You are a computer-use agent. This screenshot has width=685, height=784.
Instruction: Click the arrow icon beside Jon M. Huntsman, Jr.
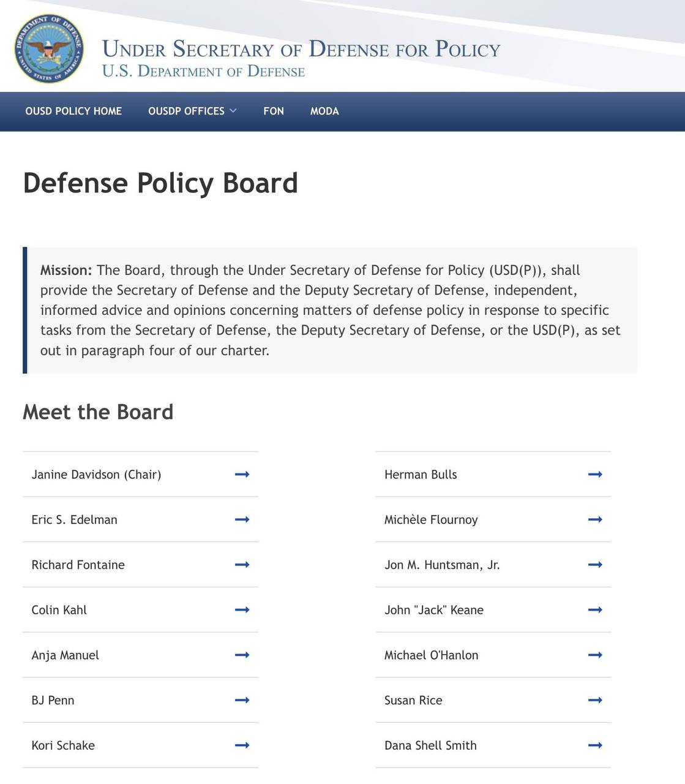pyautogui.click(x=595, y=565)
